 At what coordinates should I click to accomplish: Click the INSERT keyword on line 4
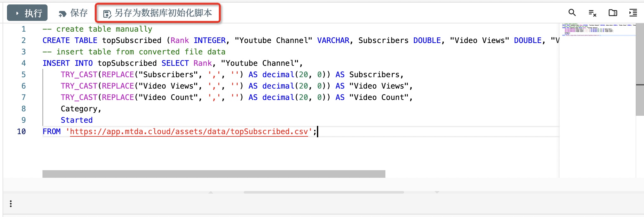click(x=56, y=63)
